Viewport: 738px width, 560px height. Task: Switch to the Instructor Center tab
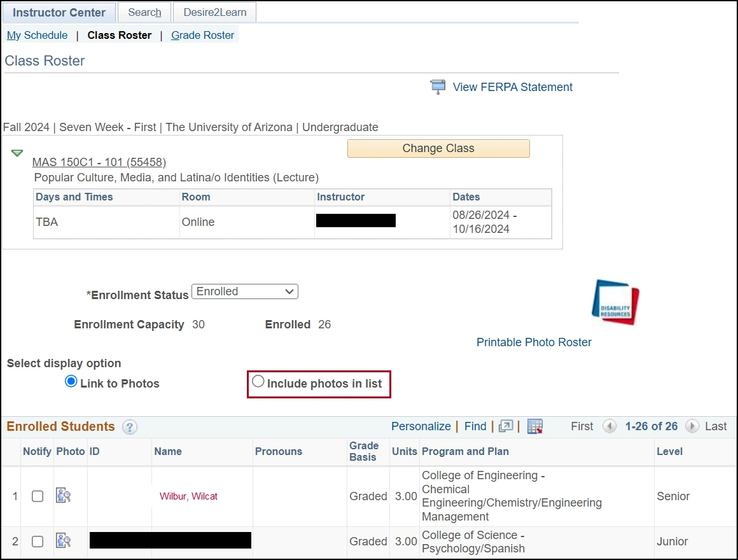point(59,13)
